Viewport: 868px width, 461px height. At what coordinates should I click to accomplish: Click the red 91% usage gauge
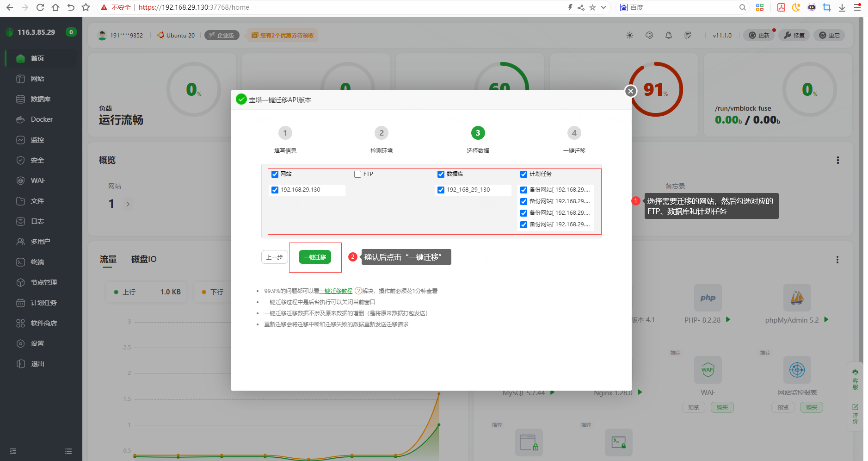coord(655,90)
